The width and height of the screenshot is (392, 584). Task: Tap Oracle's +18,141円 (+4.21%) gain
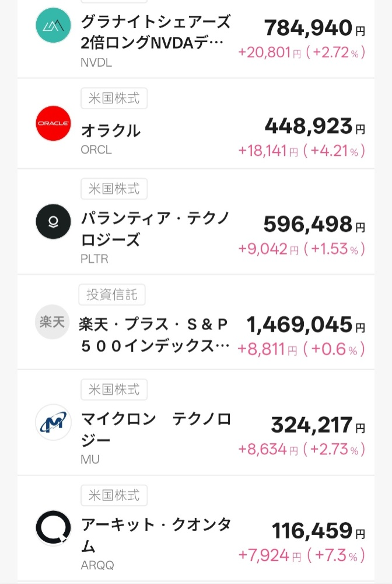click(x=302, y=151)
